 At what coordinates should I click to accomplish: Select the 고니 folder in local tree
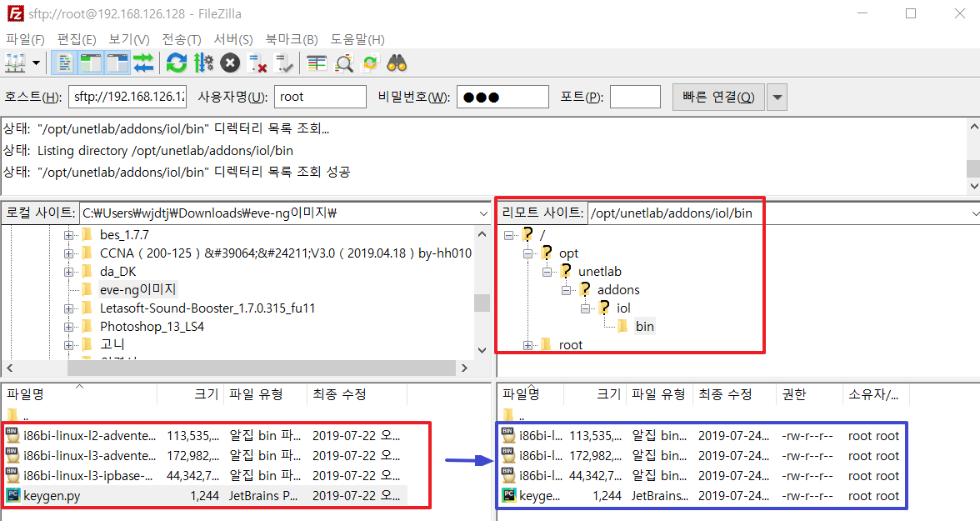pyautogui.click(x=112, y=344)
